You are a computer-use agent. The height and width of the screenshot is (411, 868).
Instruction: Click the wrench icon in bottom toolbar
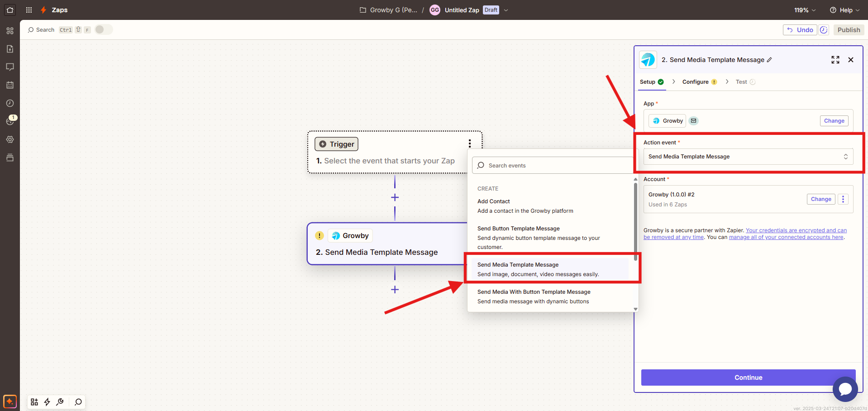coord(60,402)
